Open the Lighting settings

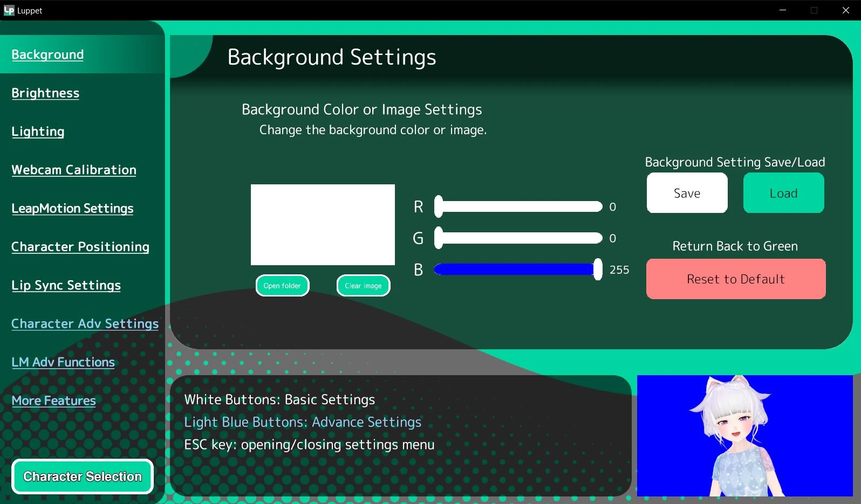coord(38,132)
